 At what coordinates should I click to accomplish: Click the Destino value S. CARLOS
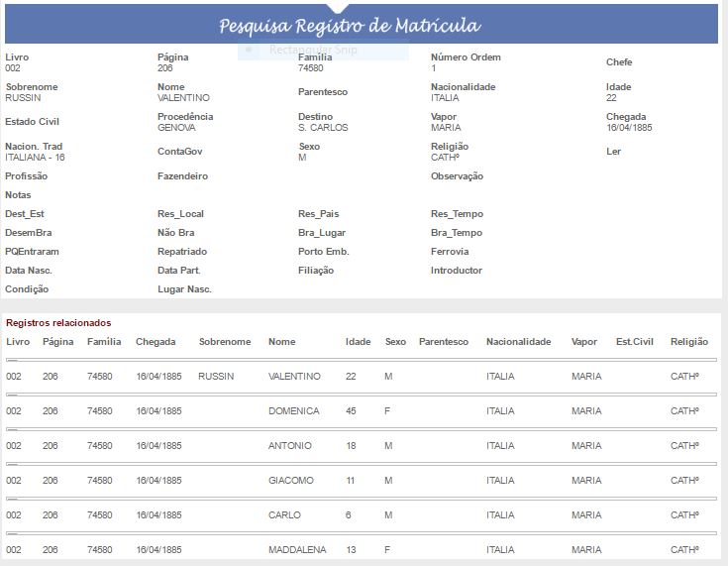(322, 128)
